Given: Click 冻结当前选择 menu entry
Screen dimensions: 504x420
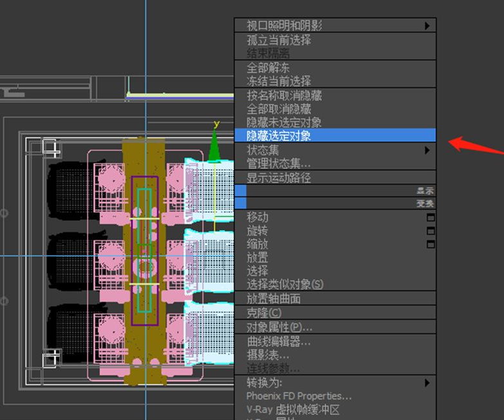Looking at the screenshot, I should pyautogui.click(x=335, y=81).
